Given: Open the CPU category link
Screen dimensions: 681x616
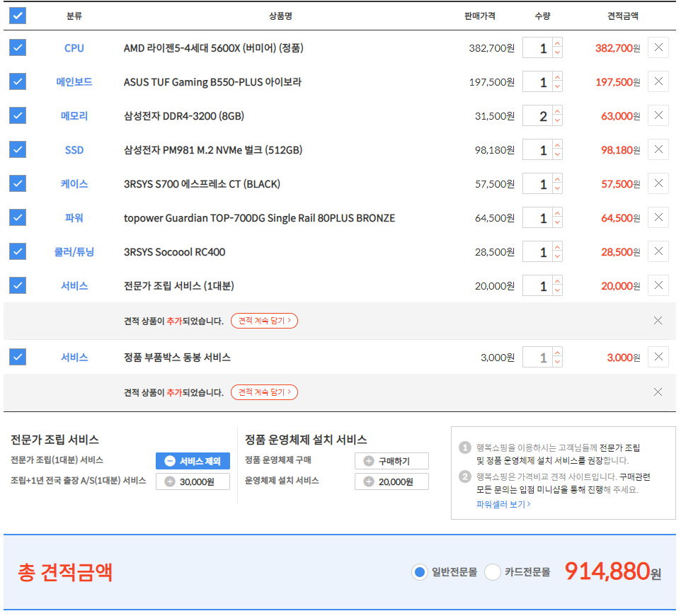Looking at the screenshot, I should 74,47.
